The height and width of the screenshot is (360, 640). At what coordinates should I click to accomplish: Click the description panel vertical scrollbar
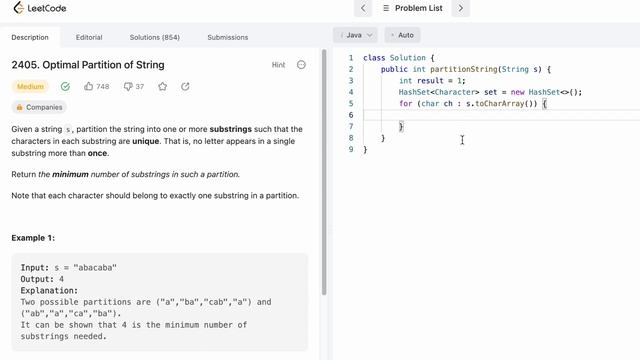click(x=324, y=172)
